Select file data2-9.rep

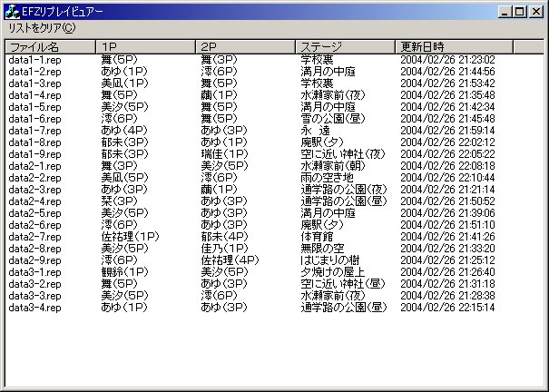click(34, 260)
